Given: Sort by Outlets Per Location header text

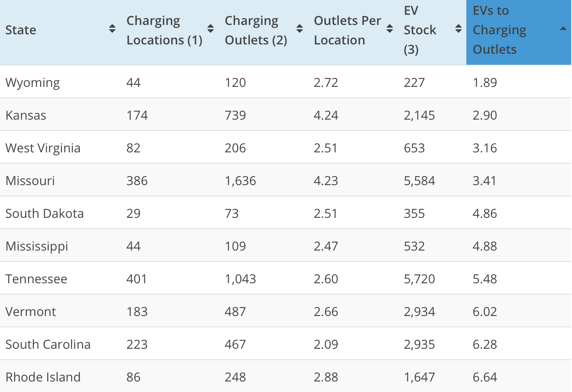Looking at the screenshot, I should [x=347, y=30].
